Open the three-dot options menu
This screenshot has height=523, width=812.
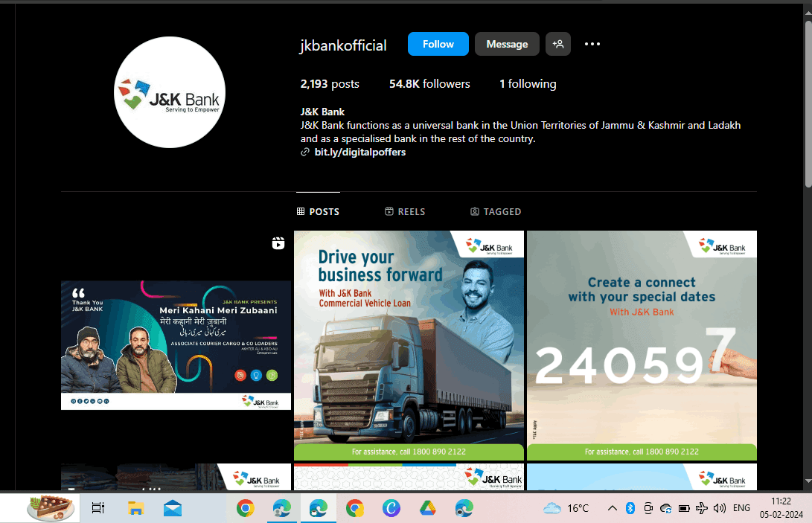point(592,44)
